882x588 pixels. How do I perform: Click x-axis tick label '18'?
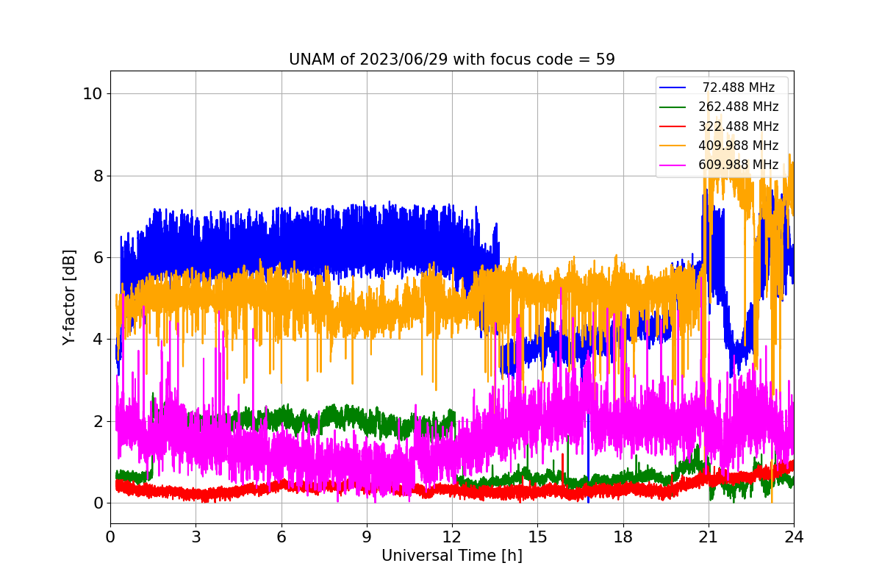pos(623,537)
